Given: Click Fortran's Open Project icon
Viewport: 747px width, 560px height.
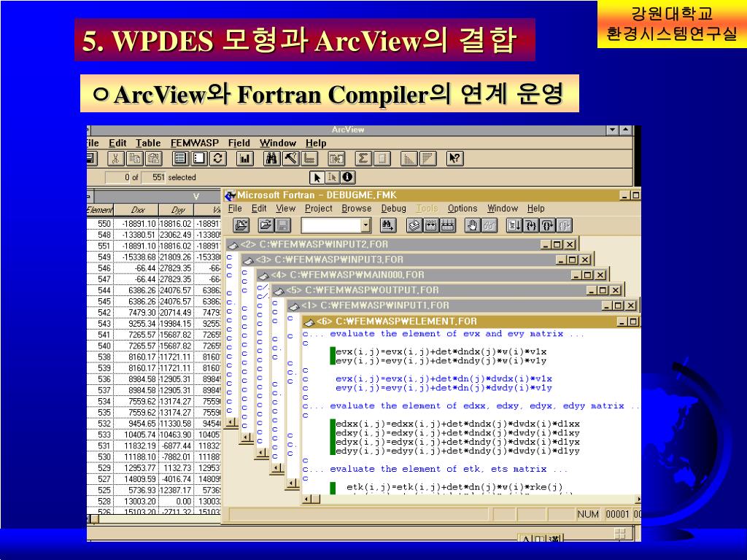Looking at the screenshot, I should point(242,225).
